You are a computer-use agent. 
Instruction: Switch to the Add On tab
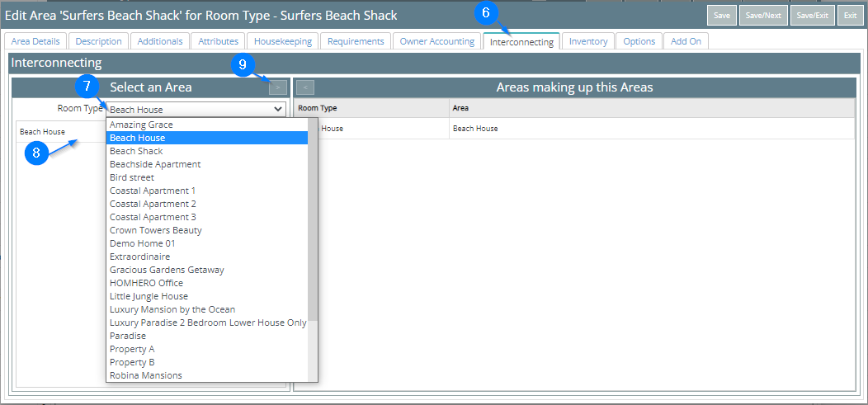(x=686, y=41)
